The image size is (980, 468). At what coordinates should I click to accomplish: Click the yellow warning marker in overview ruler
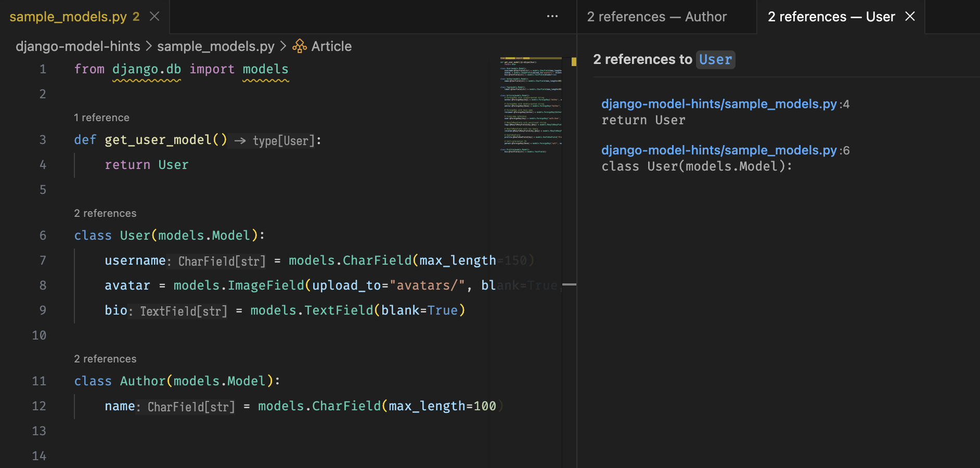pyautogui.click(x=574, y=61)
